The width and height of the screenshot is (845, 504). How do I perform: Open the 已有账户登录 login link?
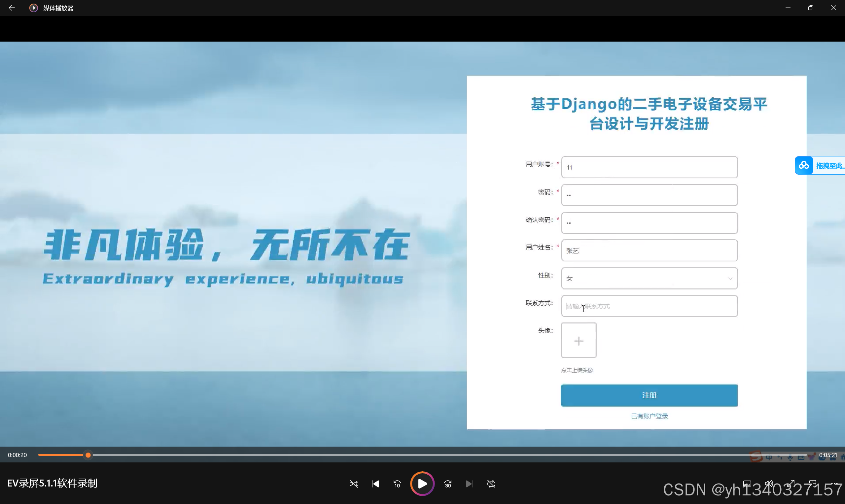click(x=649, y=416)
